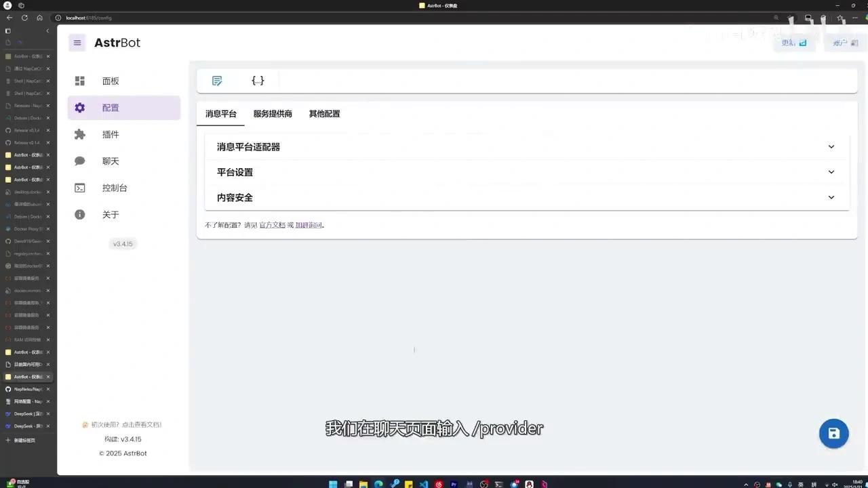Open the Premiere Pro taskbar icon
Screen dimensions: 868x488
454,484
